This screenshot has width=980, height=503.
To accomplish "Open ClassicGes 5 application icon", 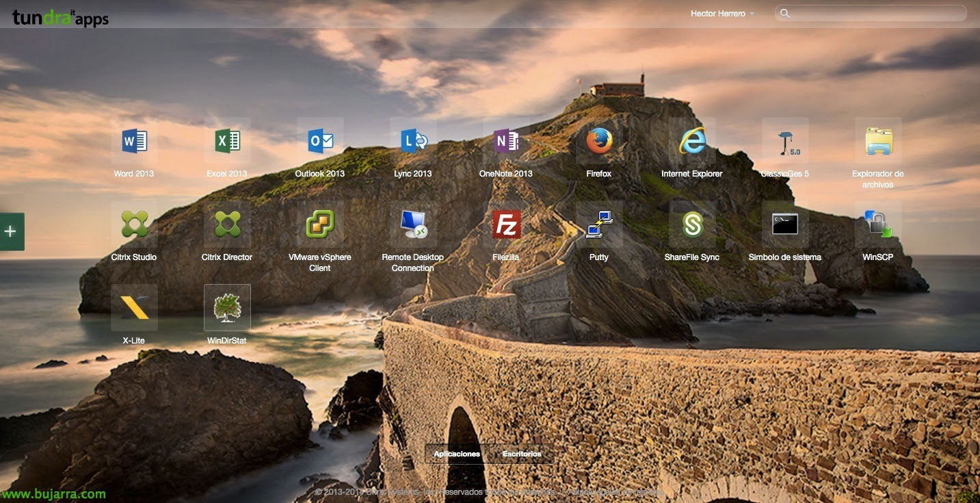I will [785, 141].
